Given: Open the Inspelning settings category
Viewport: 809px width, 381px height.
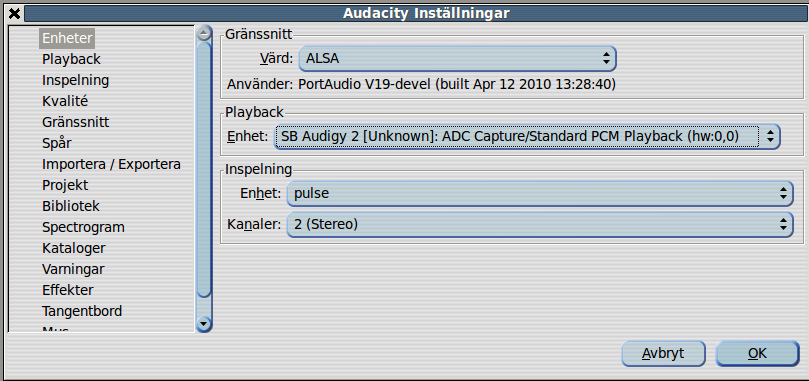Looking at the screenshot, I should 75,80.
